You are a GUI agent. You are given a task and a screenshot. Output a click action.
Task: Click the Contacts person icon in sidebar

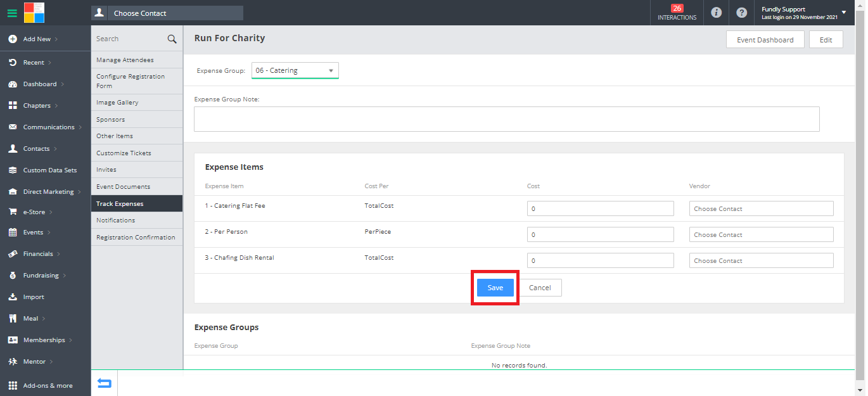point(13,149)
